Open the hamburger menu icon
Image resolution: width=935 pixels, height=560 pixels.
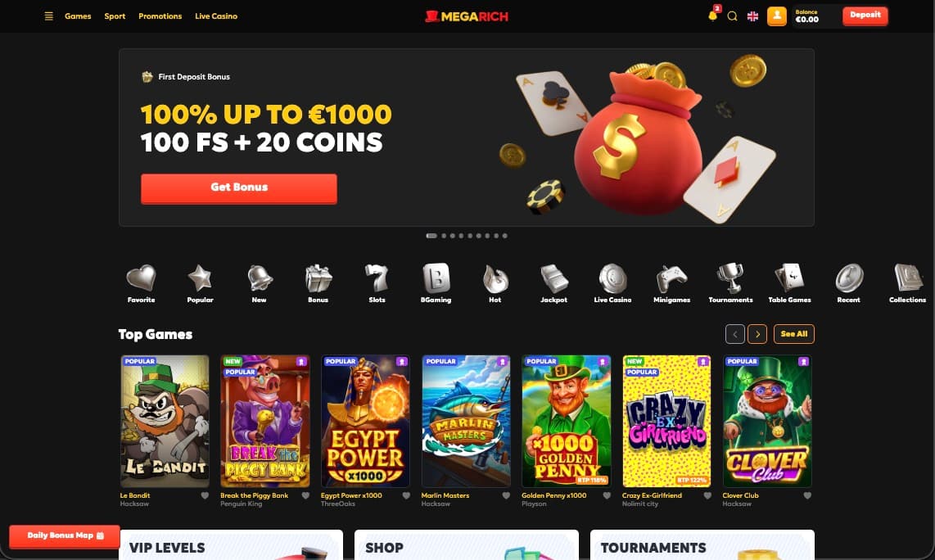[49, 16]
